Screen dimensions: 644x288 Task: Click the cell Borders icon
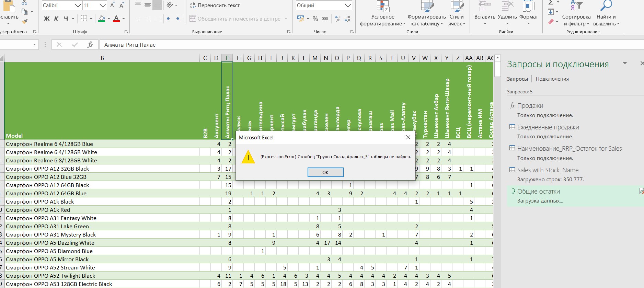83,19
